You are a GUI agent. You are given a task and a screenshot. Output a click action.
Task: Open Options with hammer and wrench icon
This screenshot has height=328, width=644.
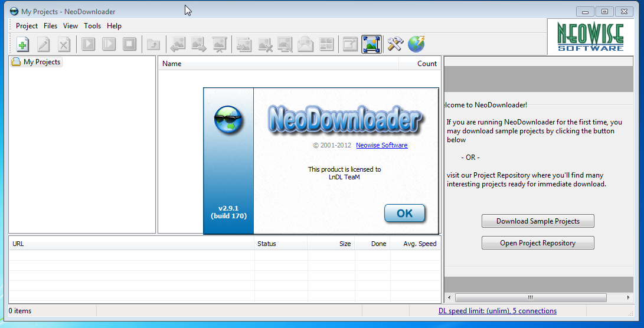(395, 44)
